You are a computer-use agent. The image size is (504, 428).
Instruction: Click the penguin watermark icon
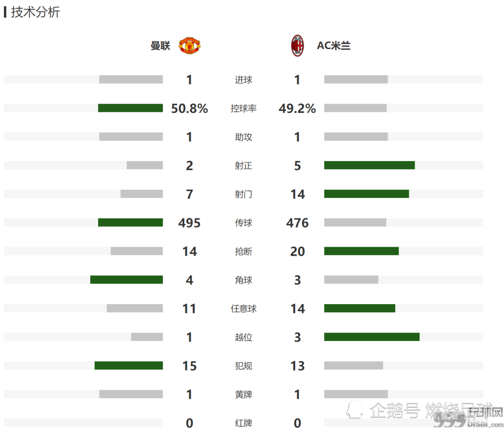[x=354, y=410]
